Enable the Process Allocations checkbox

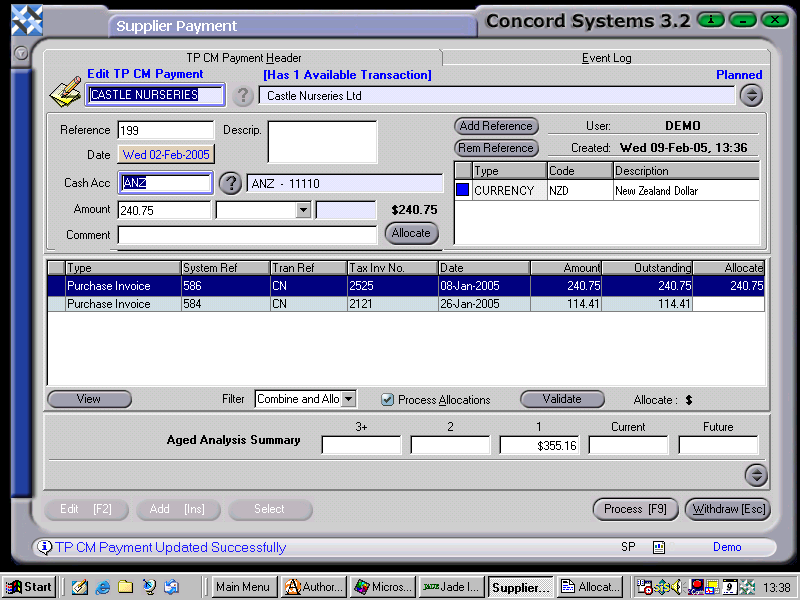(x=387, y=399)
